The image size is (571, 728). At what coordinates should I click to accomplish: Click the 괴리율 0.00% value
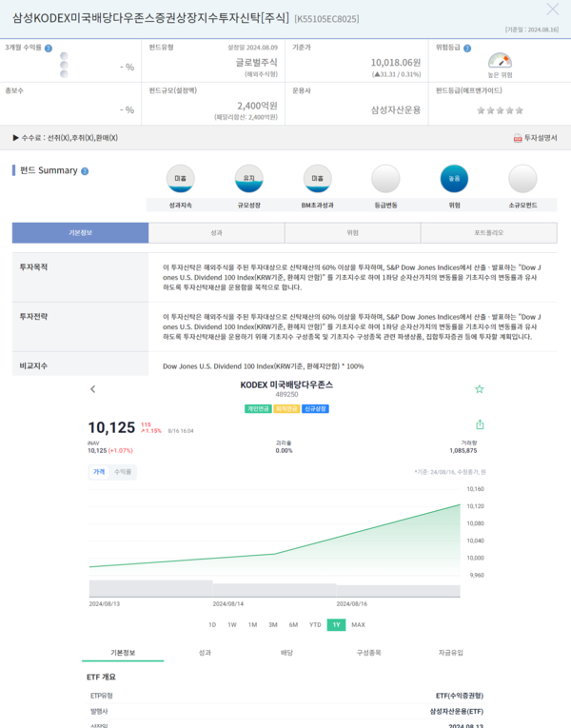pos(284,451)
